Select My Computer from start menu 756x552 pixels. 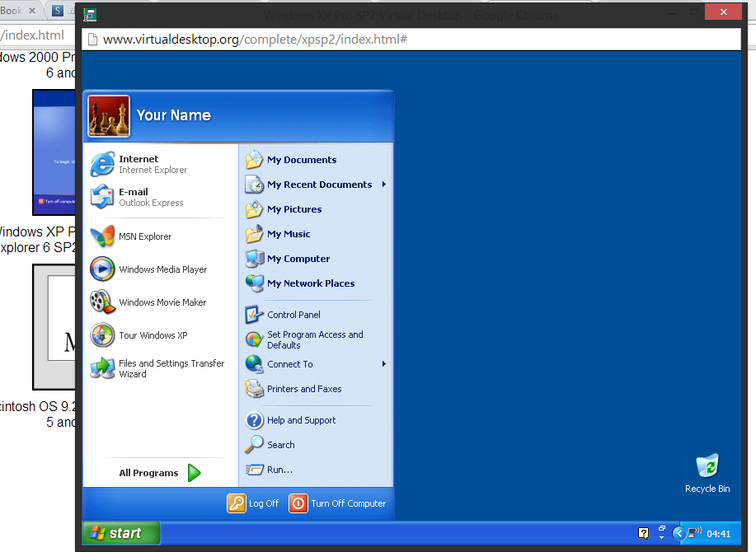pos(298,259)
